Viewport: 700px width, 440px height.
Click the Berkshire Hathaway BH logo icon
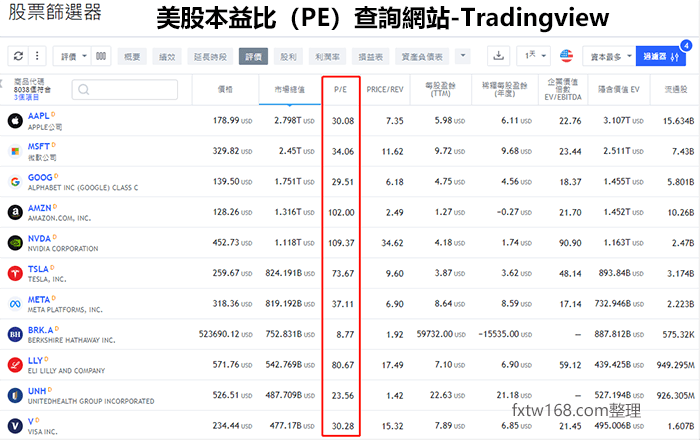15,334
